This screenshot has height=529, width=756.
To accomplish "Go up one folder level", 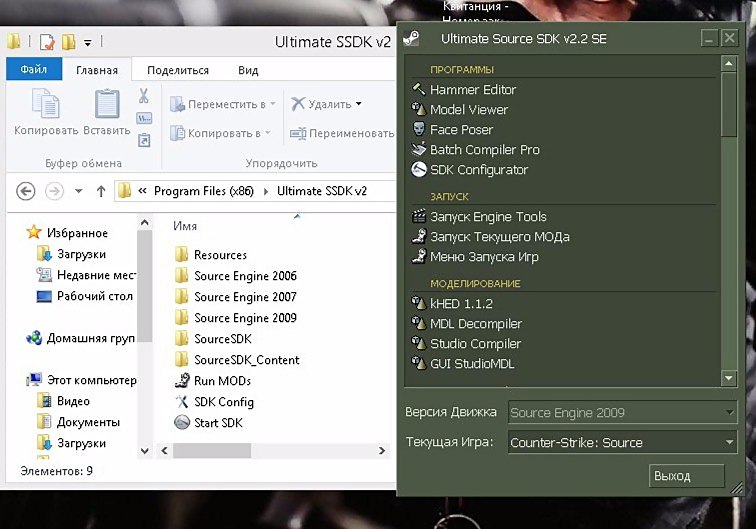I will (101, 191).
